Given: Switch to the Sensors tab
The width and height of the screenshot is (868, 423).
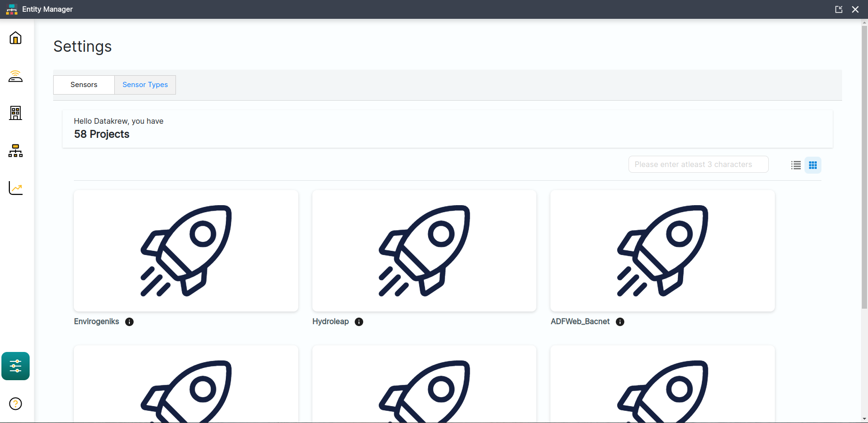Looking at the screenshot, I should pyautogui.click(x=84, y=85).
